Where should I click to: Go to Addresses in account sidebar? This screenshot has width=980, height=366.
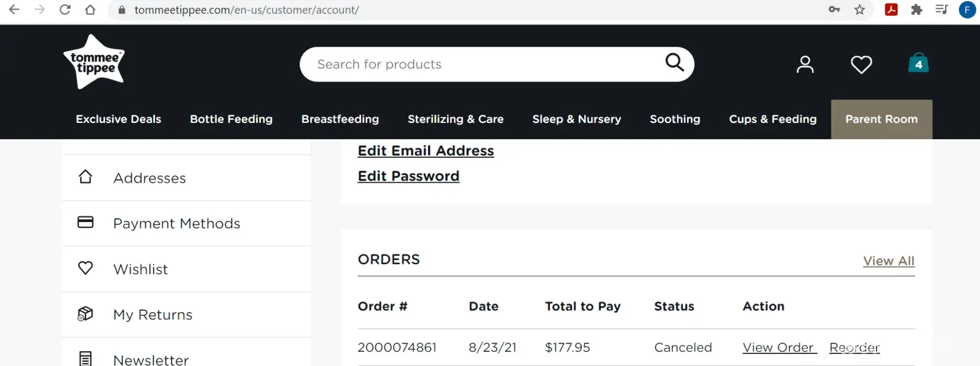point(150,178)
